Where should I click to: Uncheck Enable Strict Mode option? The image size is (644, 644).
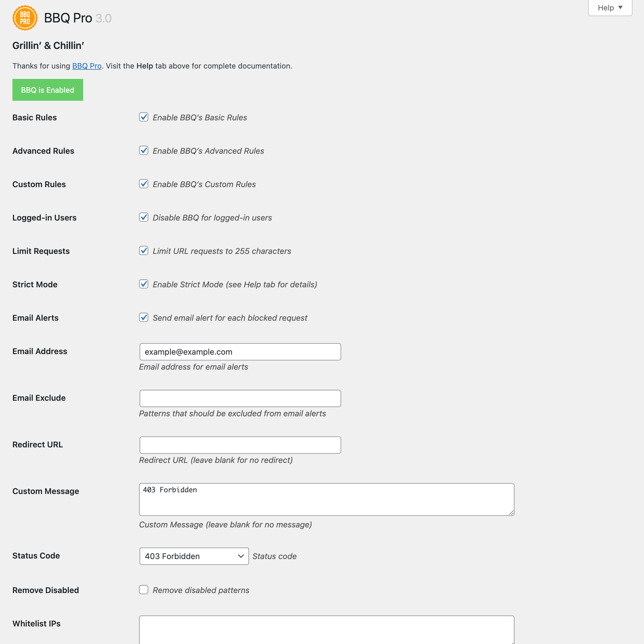click(x=144, y=284)
